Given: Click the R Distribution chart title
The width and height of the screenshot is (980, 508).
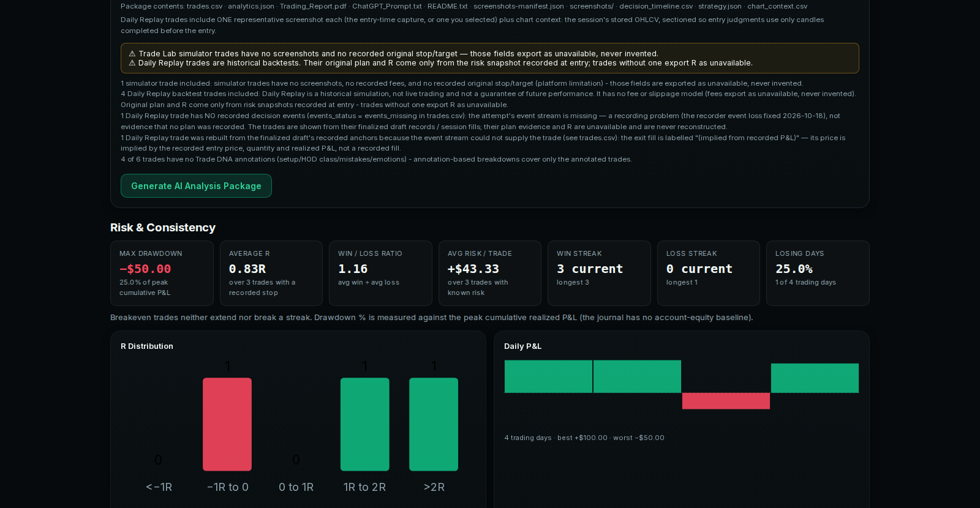Looking at the screenshot, I should pyautogui.click(x=147, y=346).
